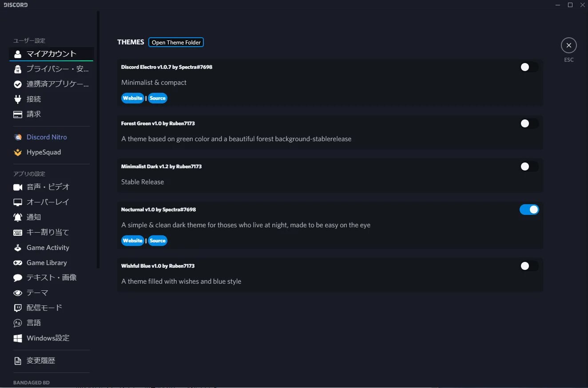
Task: Click the bell icon for 通知
Action: pos(18,218)
